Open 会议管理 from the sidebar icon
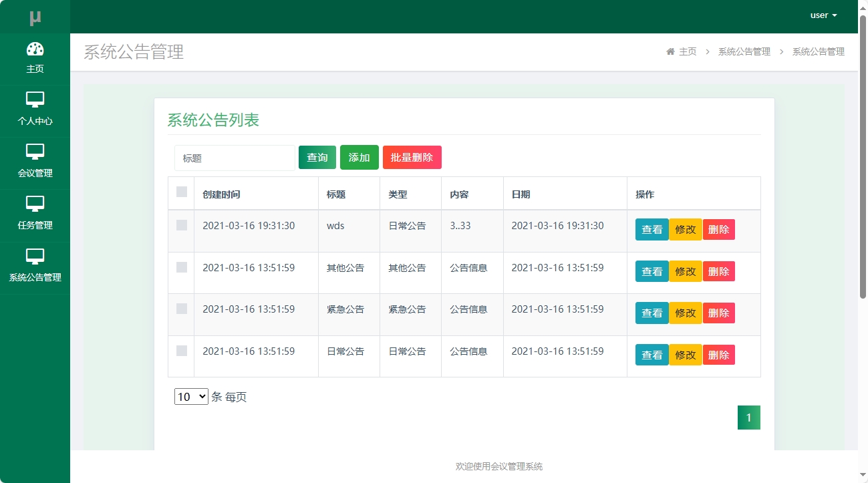The height and width of the screenshot is (483, 868). point(35,162)
